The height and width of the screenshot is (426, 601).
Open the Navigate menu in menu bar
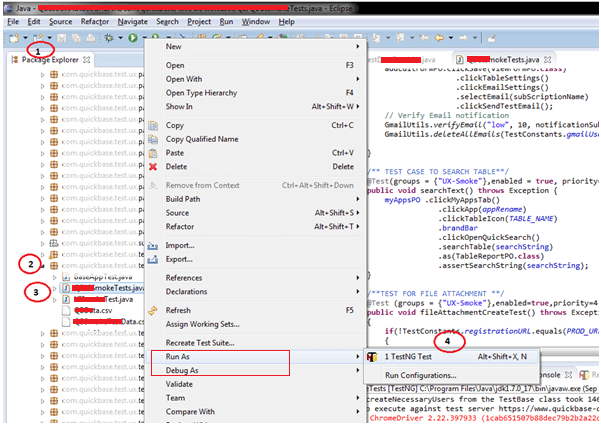(x=132, y=21)
